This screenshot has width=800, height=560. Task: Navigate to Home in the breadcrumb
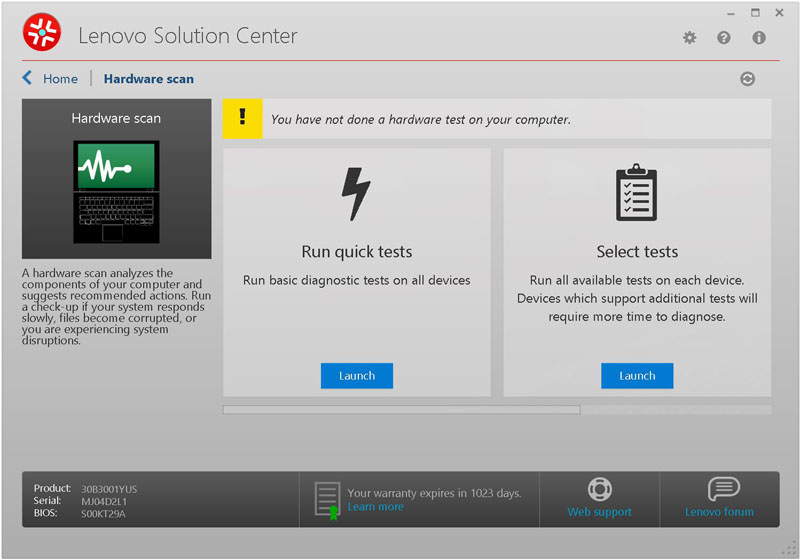[60, 79]
